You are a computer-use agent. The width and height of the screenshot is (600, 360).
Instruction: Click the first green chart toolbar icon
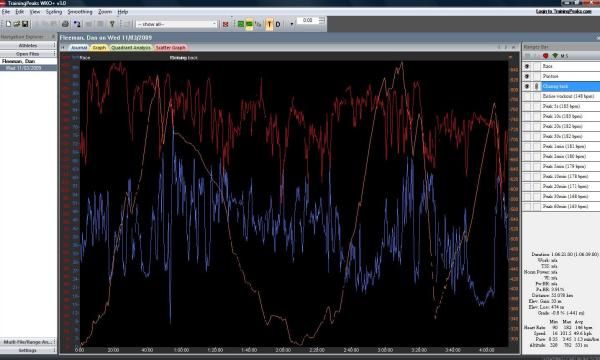241,24
